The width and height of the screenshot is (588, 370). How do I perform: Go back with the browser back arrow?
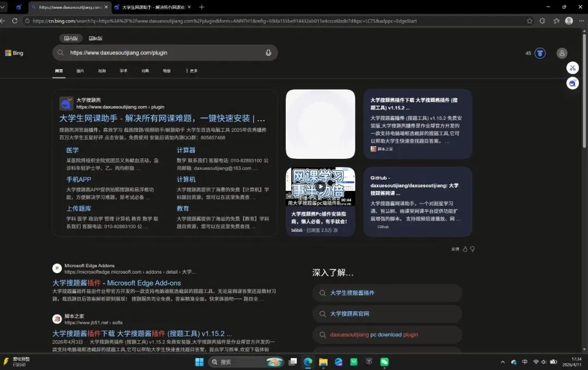(3, 21)
